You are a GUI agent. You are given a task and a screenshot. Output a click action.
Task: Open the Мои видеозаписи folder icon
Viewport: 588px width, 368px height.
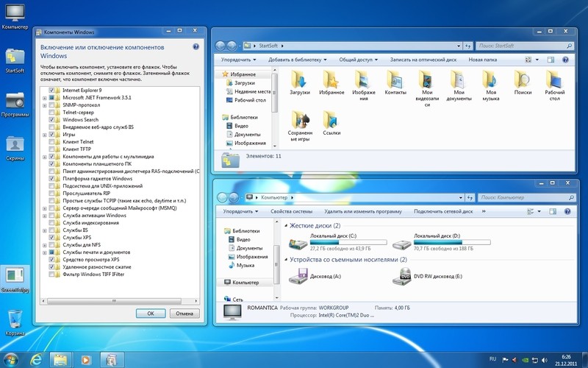(x=427, y=79)
